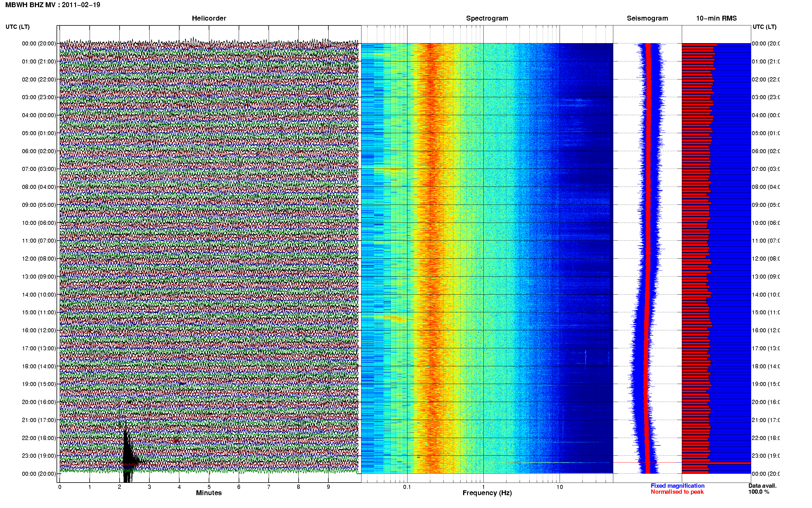Click the '10:00 (06:00)' time label
The height and width of the screenshot is (508, 812).
point(39,223)
